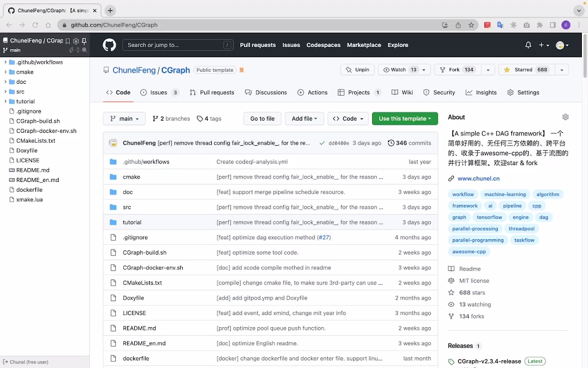Switch to repository Pull requests tab
Image resolution: width=588 pixels, height=368 pixels.
click(212, 93)
